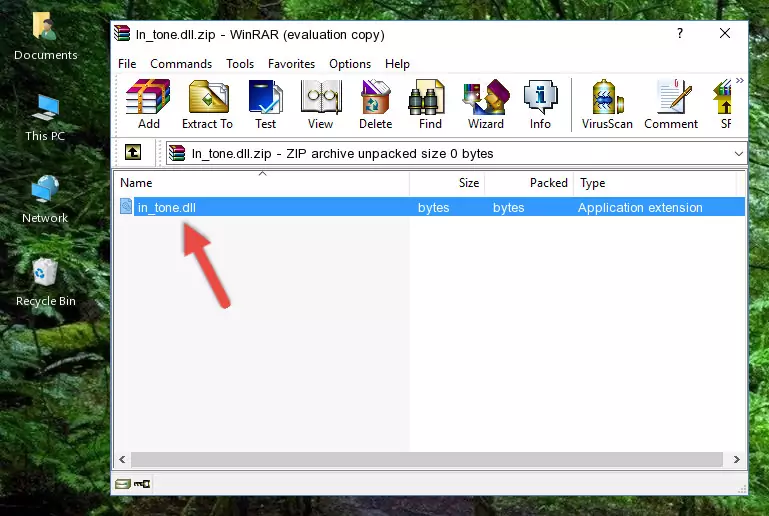
Task: Run the Test archive tool
Action: pos(265,104)
